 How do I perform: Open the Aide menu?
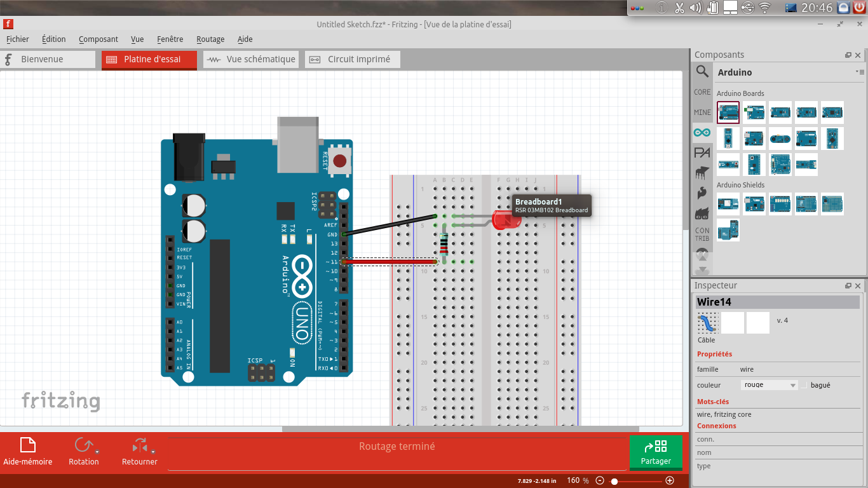click(x=245, y=39)
